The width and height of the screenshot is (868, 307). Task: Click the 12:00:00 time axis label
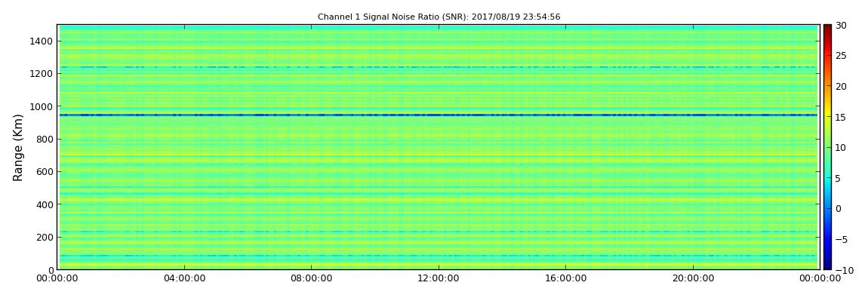tap(438, 279)
